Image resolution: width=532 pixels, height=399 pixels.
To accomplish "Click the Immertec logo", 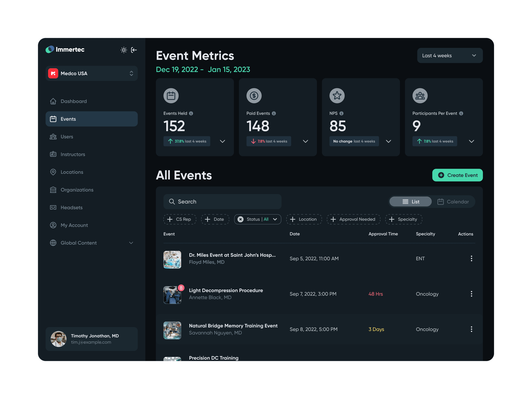I will coord(65,49).
